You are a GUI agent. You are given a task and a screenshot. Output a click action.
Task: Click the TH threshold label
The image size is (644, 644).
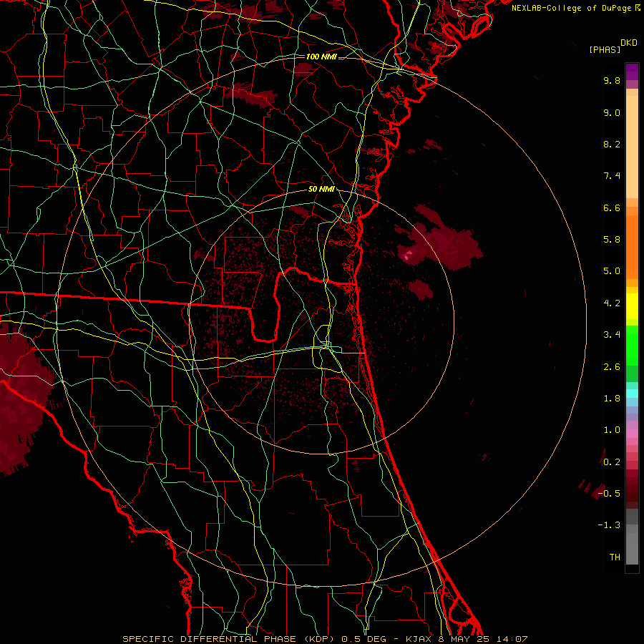click(615, 557)
